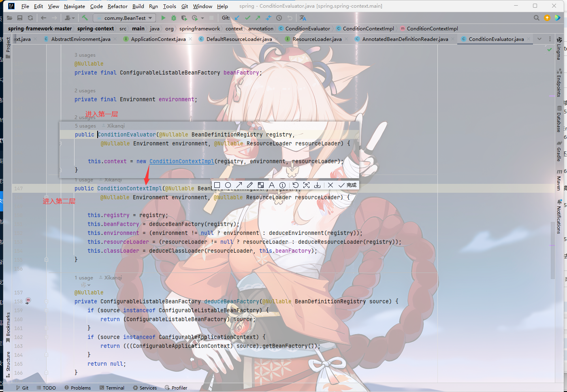
Task: Select the numbered marker tool
Action: point(283,185)
